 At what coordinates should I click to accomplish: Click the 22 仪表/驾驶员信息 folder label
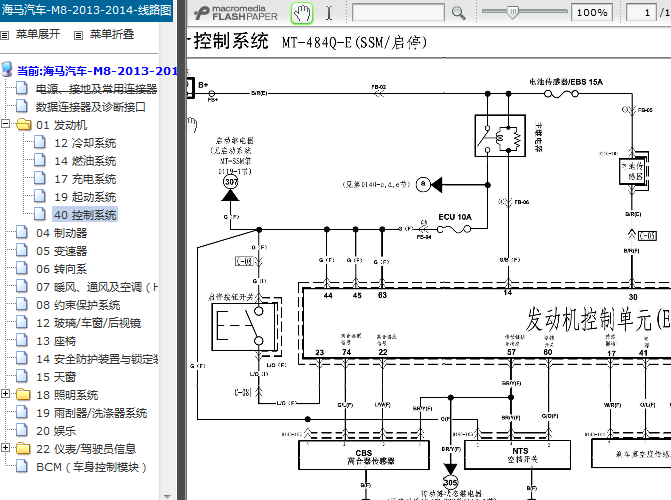(86, 449)
